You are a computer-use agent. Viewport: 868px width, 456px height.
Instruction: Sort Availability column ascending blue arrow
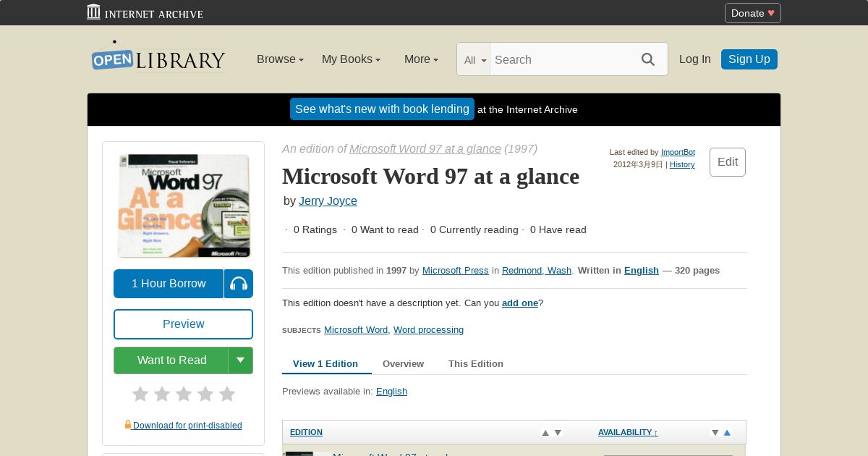click(x=727, y=433)
